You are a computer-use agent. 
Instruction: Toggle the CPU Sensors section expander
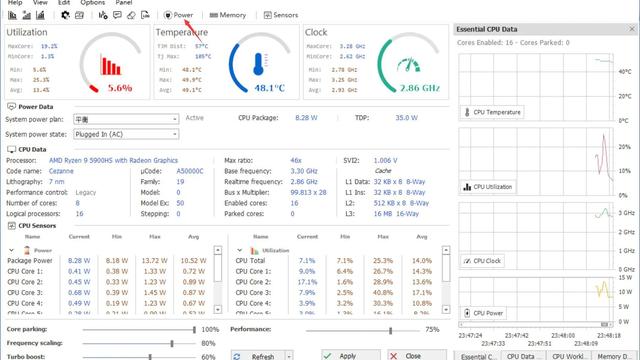[11, 226]
